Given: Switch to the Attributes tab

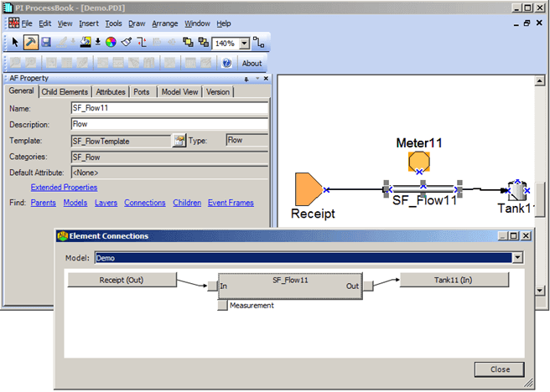Looking at the screenshot, I should tap(111, 92).
